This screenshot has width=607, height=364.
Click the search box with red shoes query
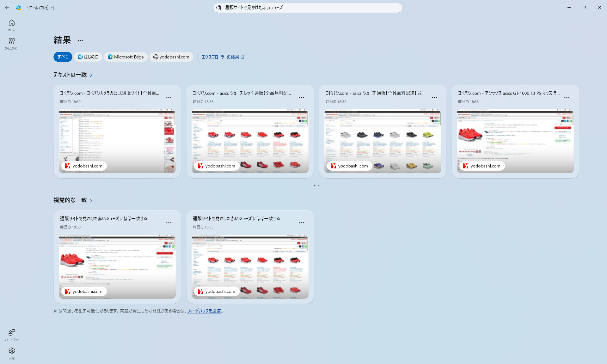click(x=308, y=8)
